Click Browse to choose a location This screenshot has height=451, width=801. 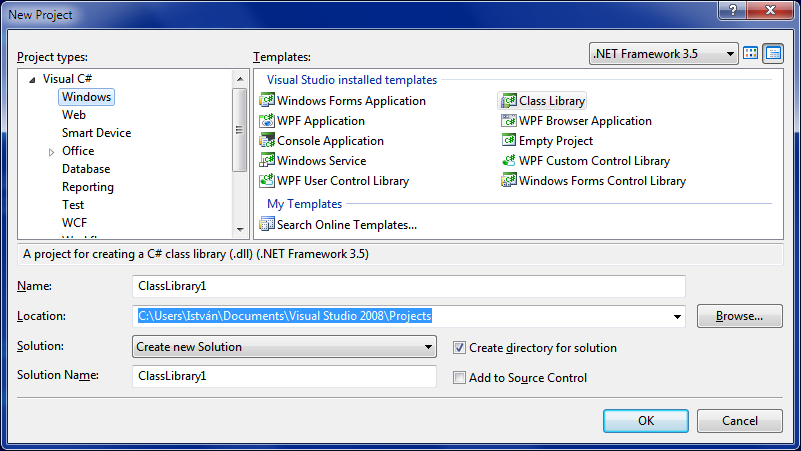pos(740,316)
